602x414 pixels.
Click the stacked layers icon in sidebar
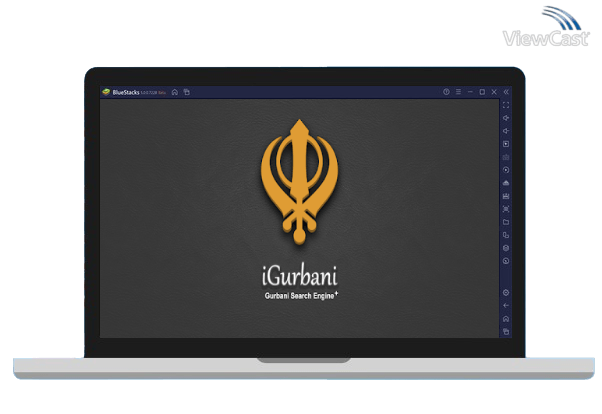(506, 248)
